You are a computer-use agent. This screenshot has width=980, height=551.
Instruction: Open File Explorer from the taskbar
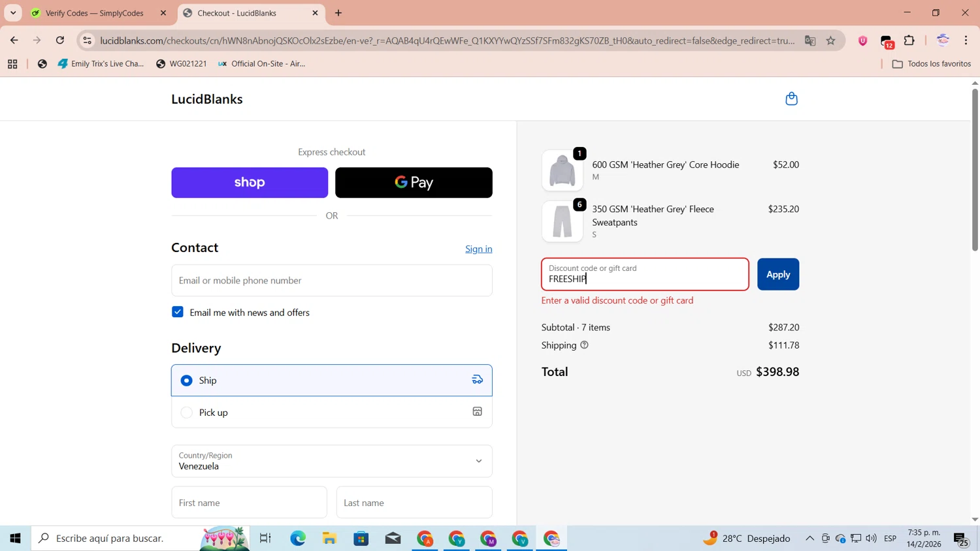point(329,538)
